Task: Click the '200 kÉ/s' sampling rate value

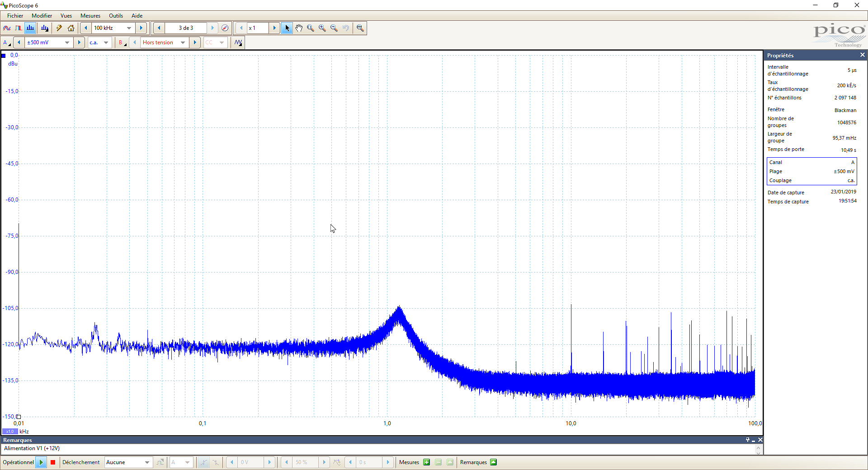Action: pos(846,85)
